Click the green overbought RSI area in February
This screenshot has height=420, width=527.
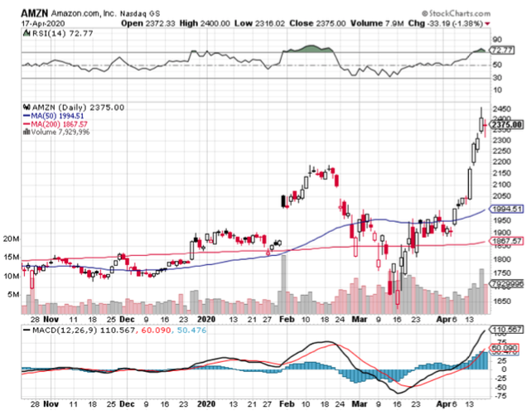(x=310, y=49)
